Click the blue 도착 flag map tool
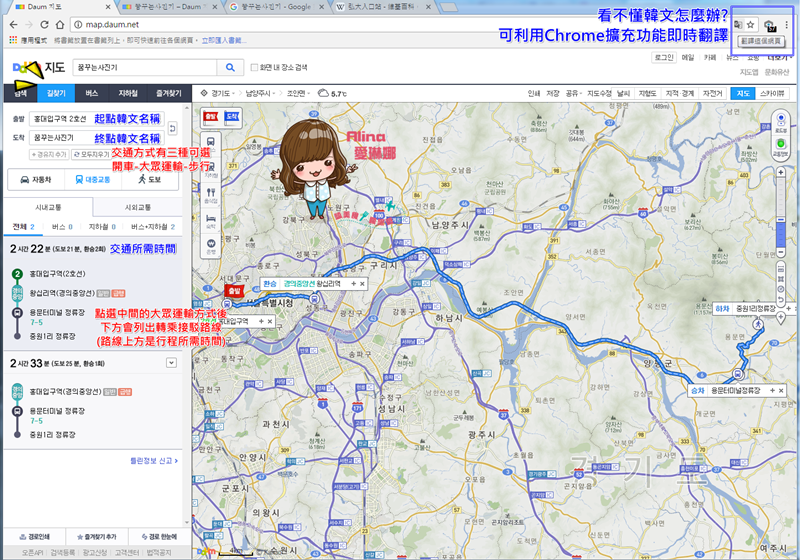 232,117
